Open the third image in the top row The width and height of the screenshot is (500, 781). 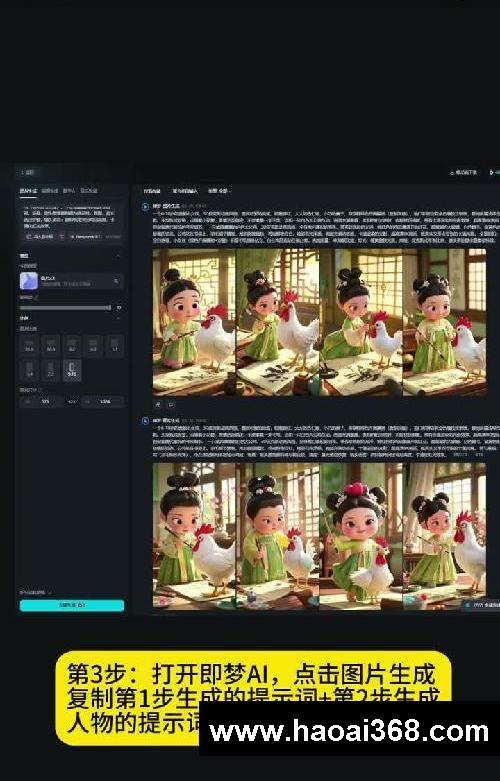pyautogui.click(x=361, y=322)
